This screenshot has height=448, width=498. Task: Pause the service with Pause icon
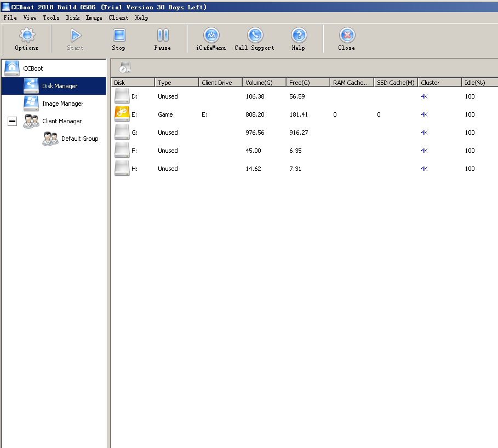(x=163, y=35)
